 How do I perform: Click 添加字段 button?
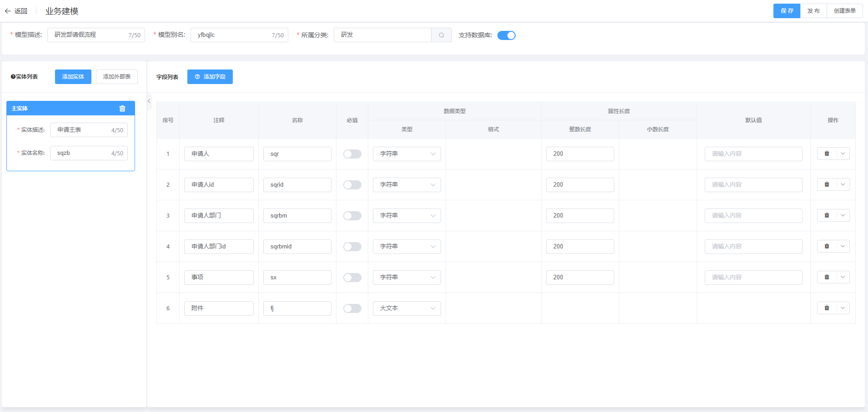coord(210,77)
